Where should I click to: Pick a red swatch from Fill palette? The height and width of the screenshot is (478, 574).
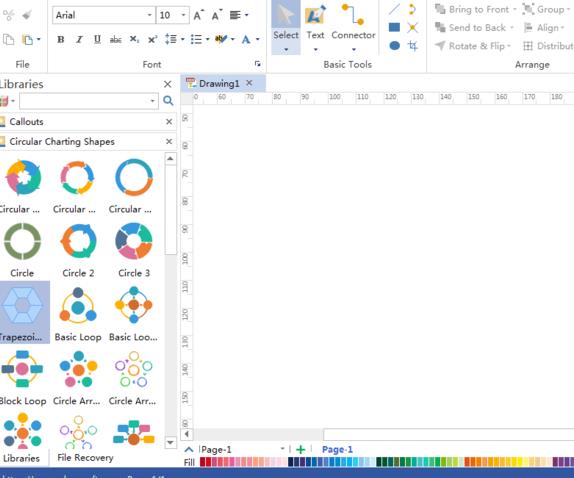203,462
